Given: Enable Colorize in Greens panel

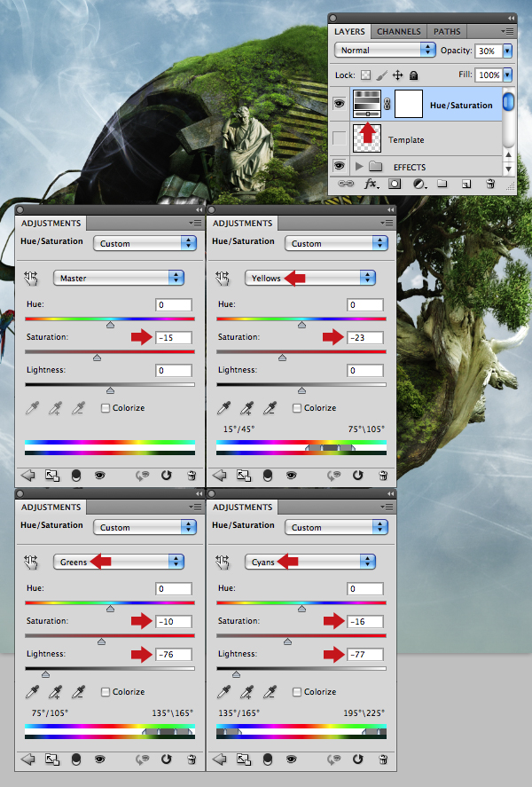Looking at the screenshot, I should pos(106,692).
